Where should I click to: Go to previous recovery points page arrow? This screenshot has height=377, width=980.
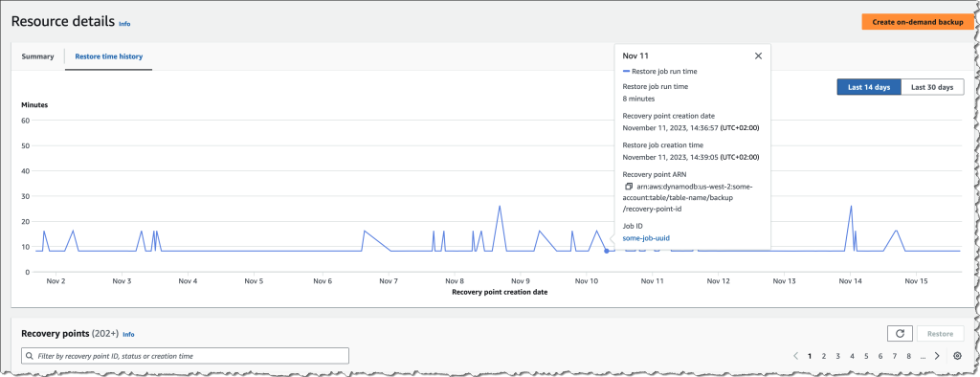(795, 356)
